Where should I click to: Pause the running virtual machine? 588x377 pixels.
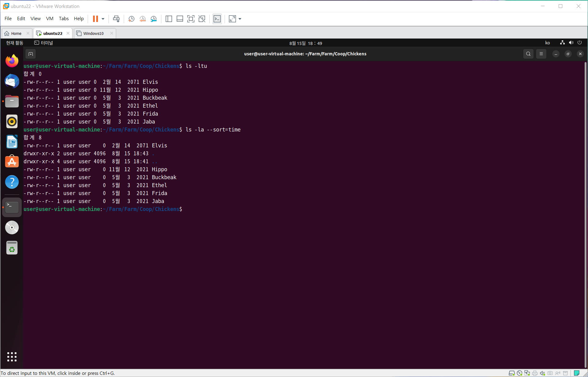tap(95, 19)
